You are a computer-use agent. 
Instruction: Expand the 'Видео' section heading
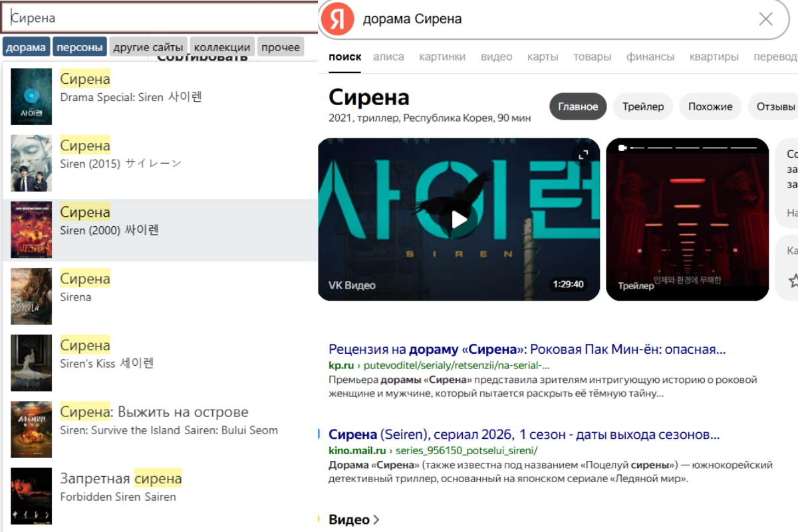pos(354,519)
